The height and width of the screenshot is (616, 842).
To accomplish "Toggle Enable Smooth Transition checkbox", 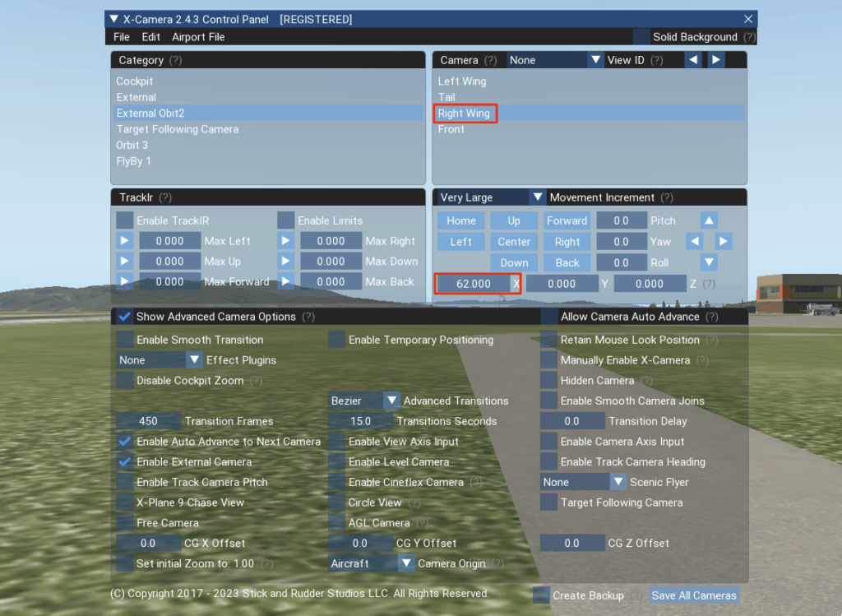I will (x=125, y=340).
